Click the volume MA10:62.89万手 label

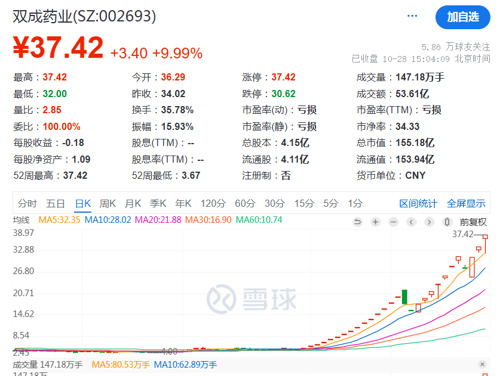click(x=185, y=365)
